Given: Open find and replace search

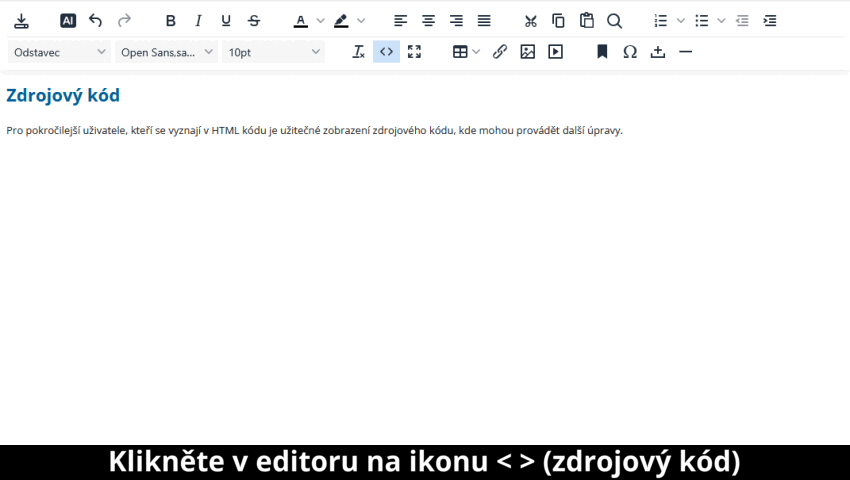Looking at the screenshot, I should 614,21.
